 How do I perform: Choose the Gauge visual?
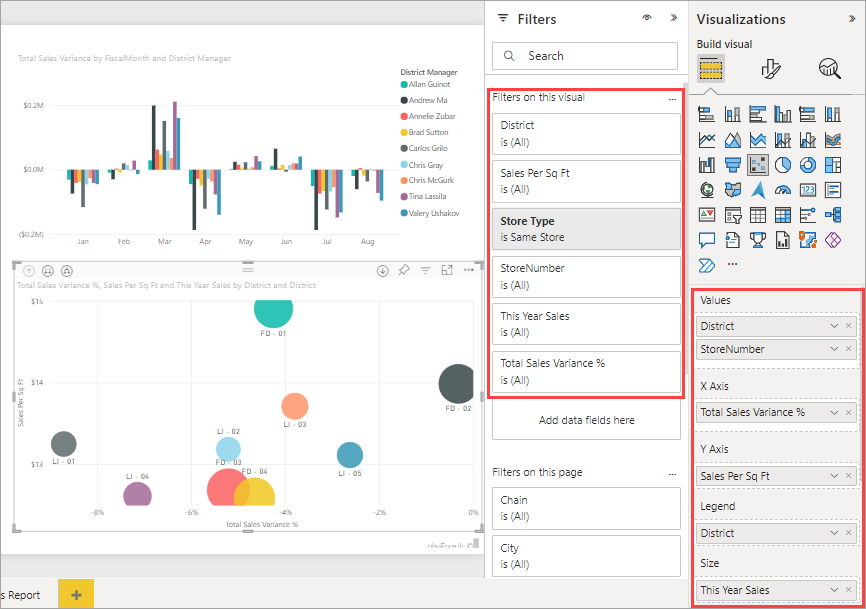coord(783,190)
